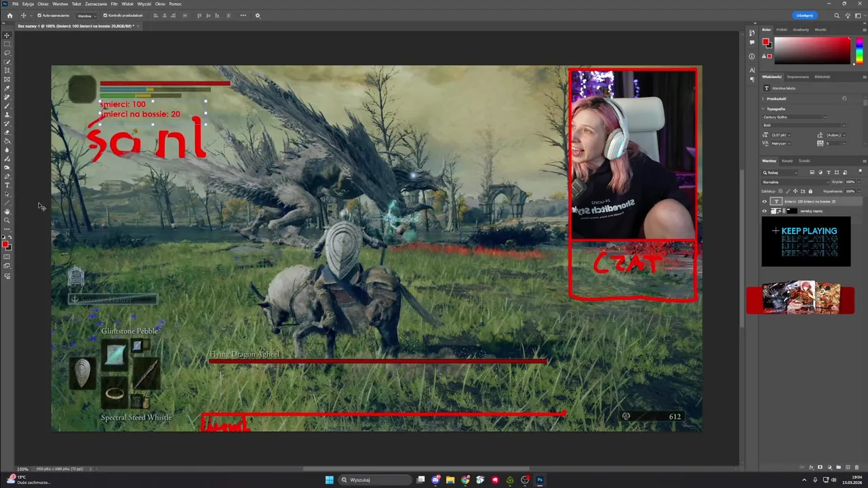Select the Spot Healing Brush tool

[7, 97]
